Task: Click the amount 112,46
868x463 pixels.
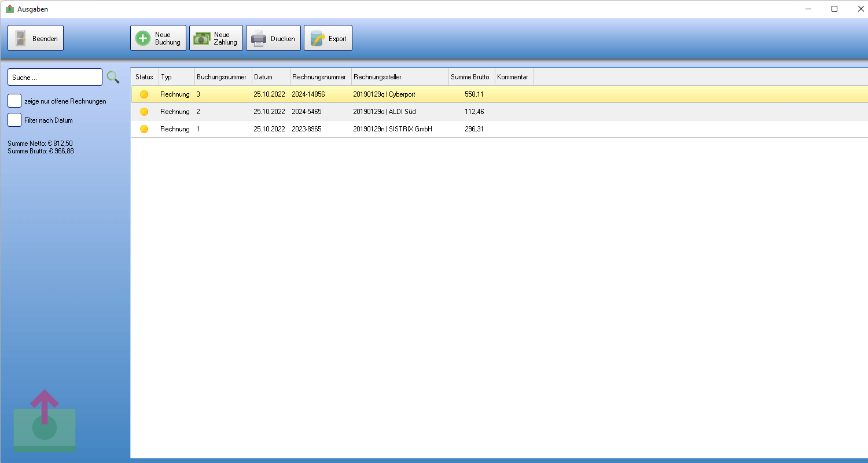Action: (x=474, y=112)
